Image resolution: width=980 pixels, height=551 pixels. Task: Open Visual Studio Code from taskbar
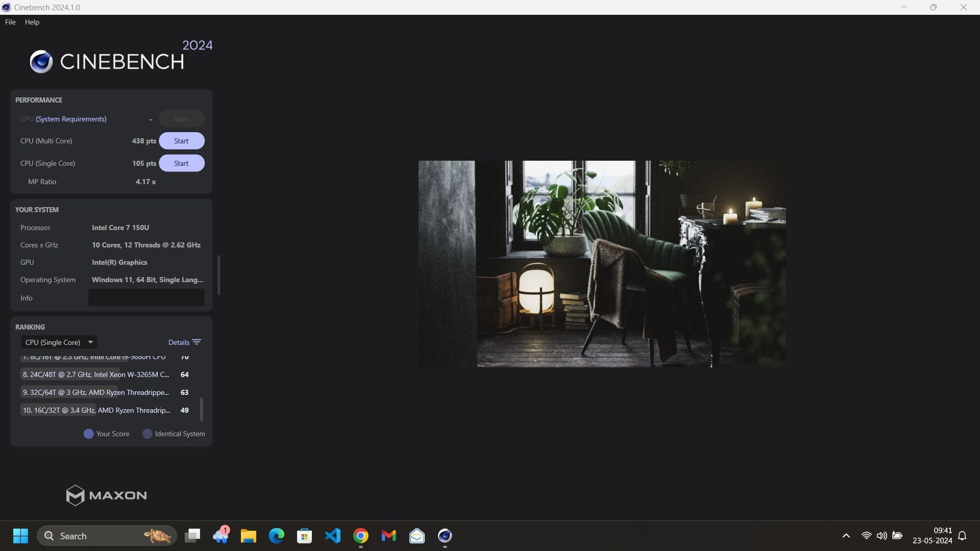click(x=333, y=536)
